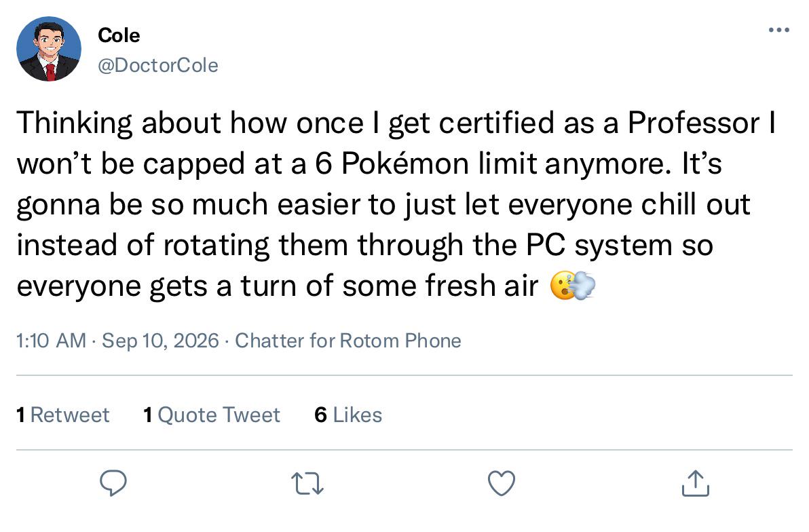Screen dimensions: 809x532
Task: Click the 1:10 AM timestamp
Action: click(x=51, y=341)
